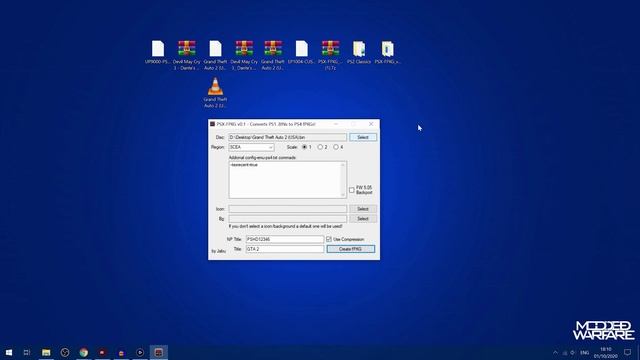Open OBS Studio from the taskbar
This screenshot has width=640, height=360.
tap(65, 352)
